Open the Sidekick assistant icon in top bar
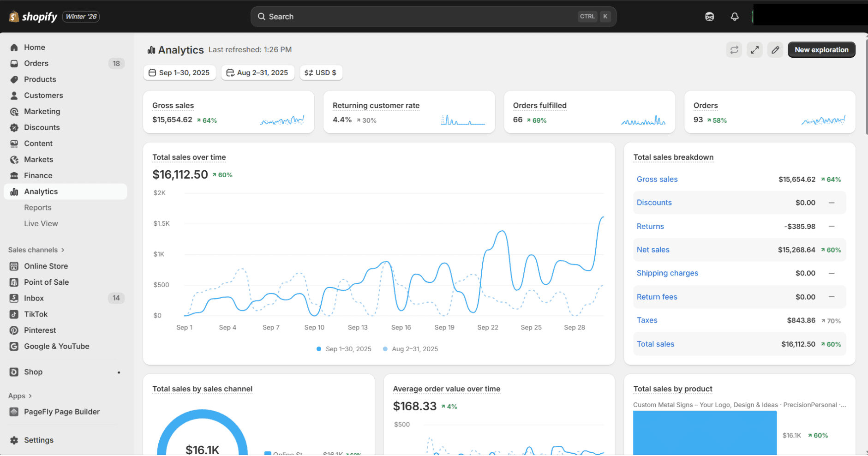The image size is (868, 456). (x=709, y=17)
